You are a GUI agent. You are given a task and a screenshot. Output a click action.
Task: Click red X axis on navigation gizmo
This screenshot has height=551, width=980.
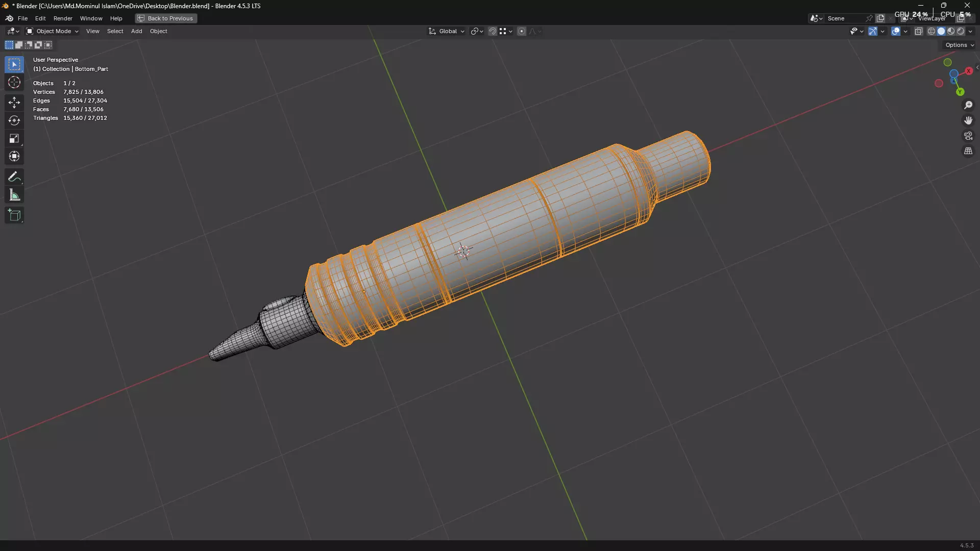click(x=969, y=71)
